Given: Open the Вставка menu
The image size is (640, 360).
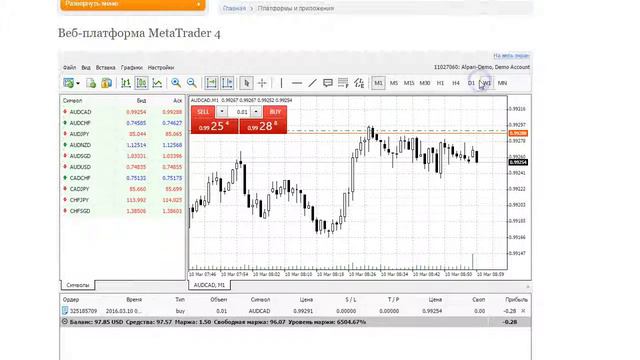Looking at the screenshot, I should [x=105, y=68].
